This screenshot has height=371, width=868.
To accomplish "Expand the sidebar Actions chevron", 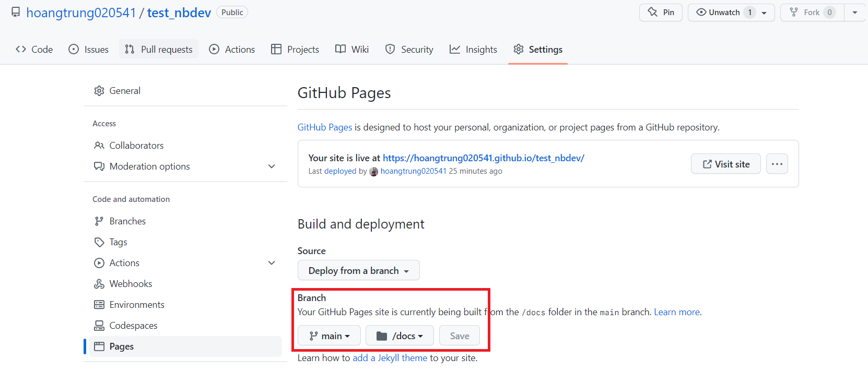I will click(272, 263).
